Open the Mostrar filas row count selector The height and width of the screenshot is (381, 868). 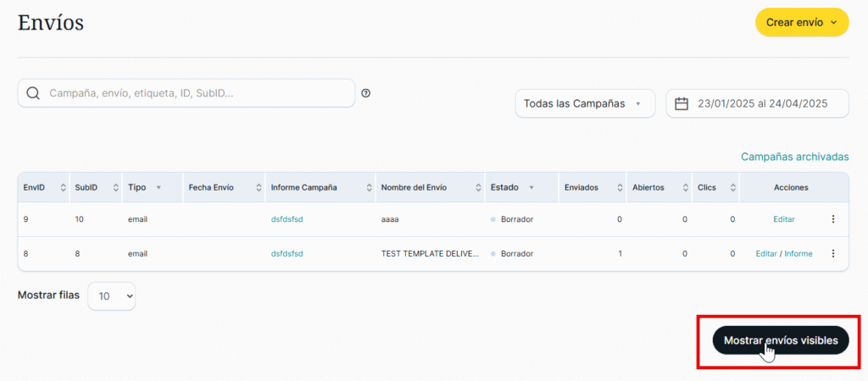coord(111,295)
